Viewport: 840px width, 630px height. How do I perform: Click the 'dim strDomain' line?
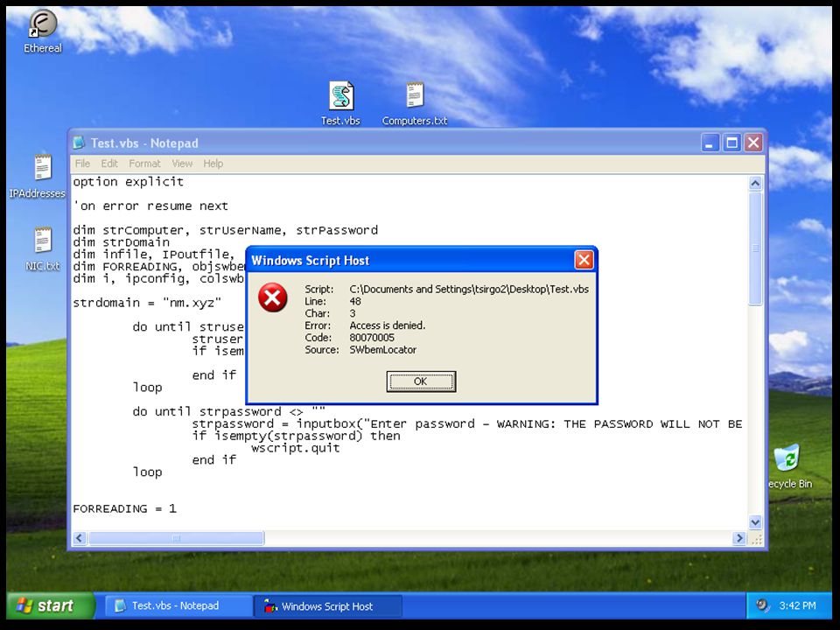(121, 242)
